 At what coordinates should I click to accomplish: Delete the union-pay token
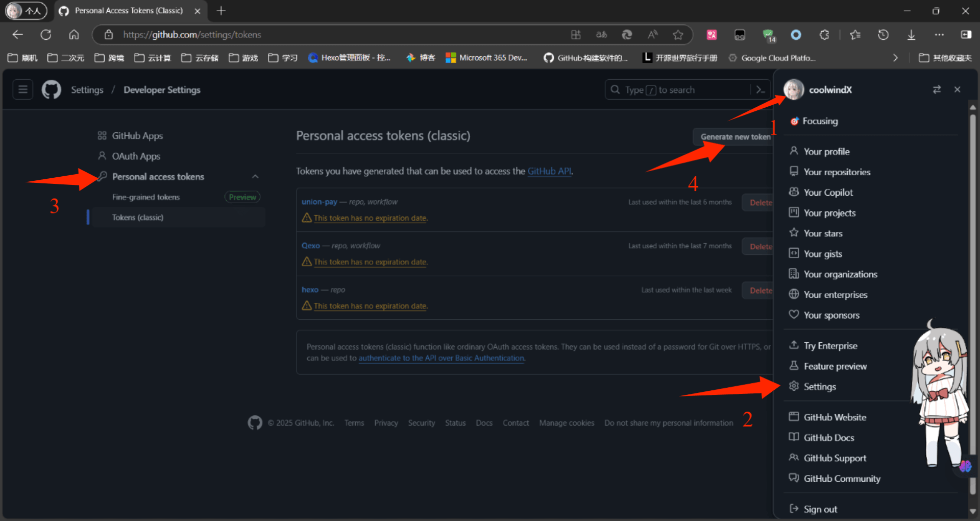pyautogui.click(x=758, y=203)
